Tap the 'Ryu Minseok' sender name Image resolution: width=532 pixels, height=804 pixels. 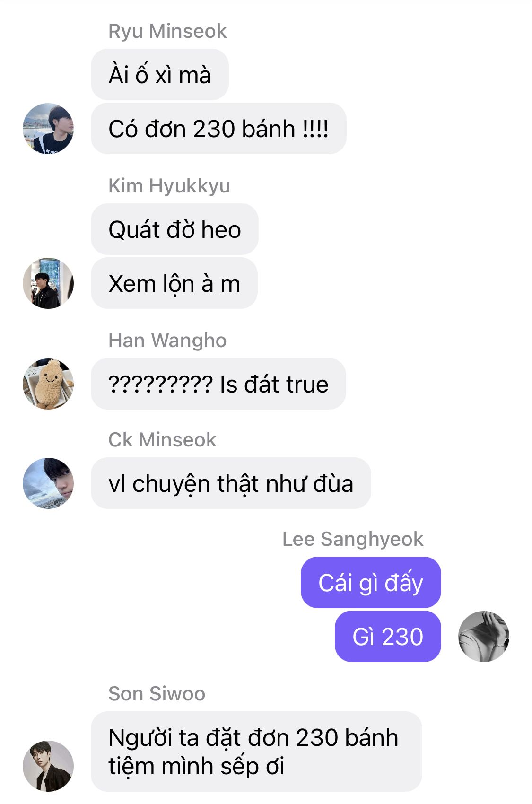pos(167,31)
